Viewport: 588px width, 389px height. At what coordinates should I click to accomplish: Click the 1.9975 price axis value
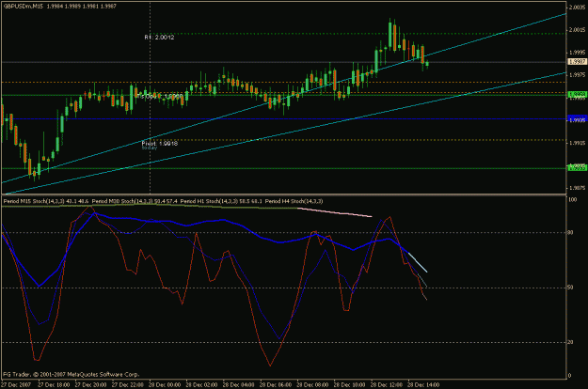[577, 75]
